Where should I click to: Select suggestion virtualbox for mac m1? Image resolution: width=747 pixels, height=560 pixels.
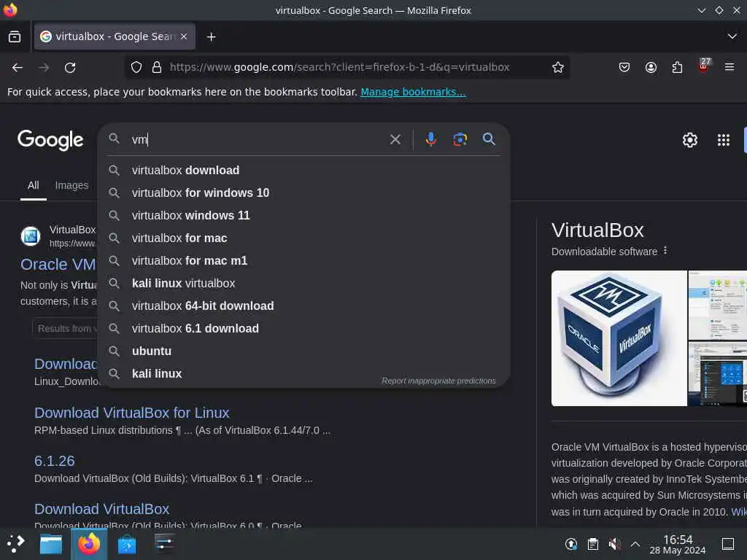click(x=304, y=260)
